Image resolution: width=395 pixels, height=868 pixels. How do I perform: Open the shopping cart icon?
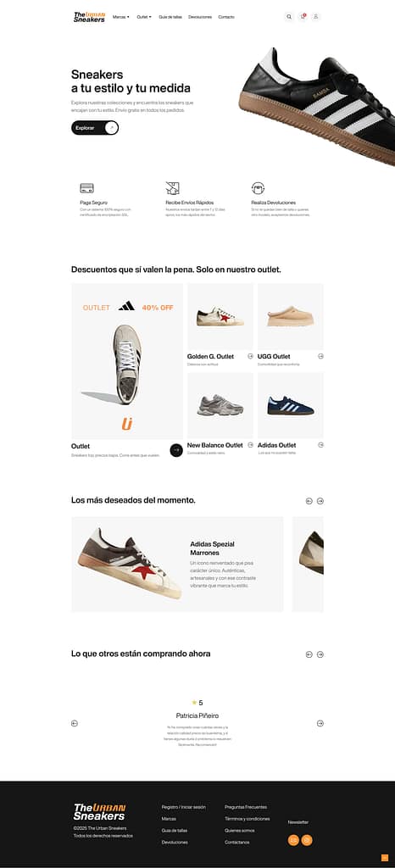[x=303, y=17]
